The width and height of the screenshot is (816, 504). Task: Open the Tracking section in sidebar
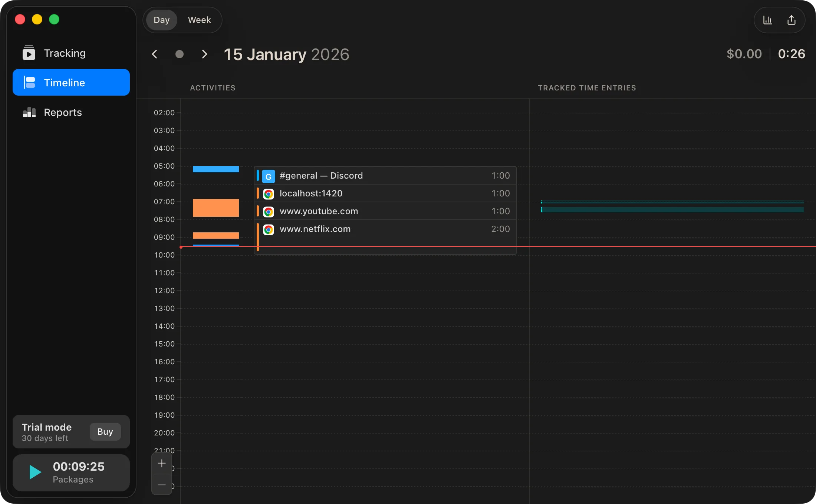click(71, 53)
